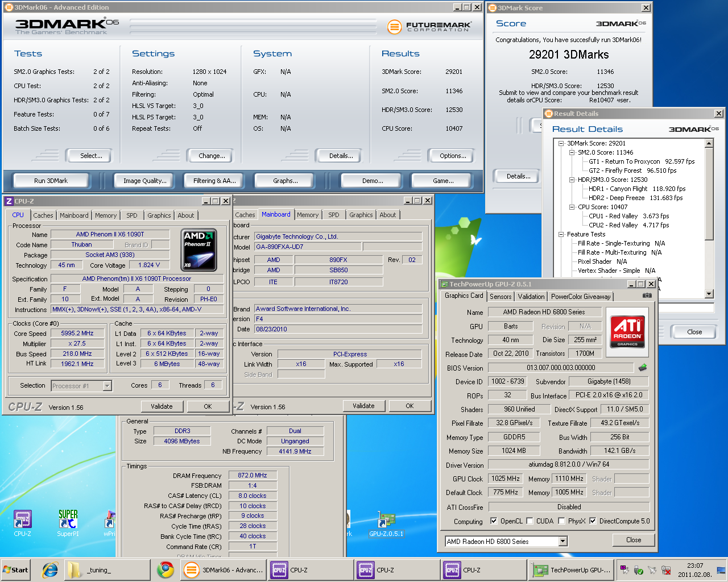Switch to the Sensors tab in GPU-Z
Viewport: 728px width, 582px height.
pos(500,296)
